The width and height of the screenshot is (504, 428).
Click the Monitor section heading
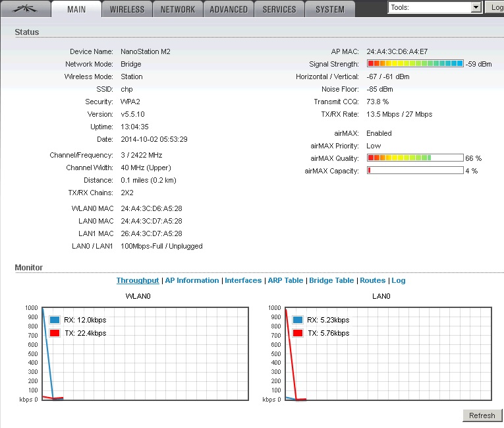(x=28, y=268)
